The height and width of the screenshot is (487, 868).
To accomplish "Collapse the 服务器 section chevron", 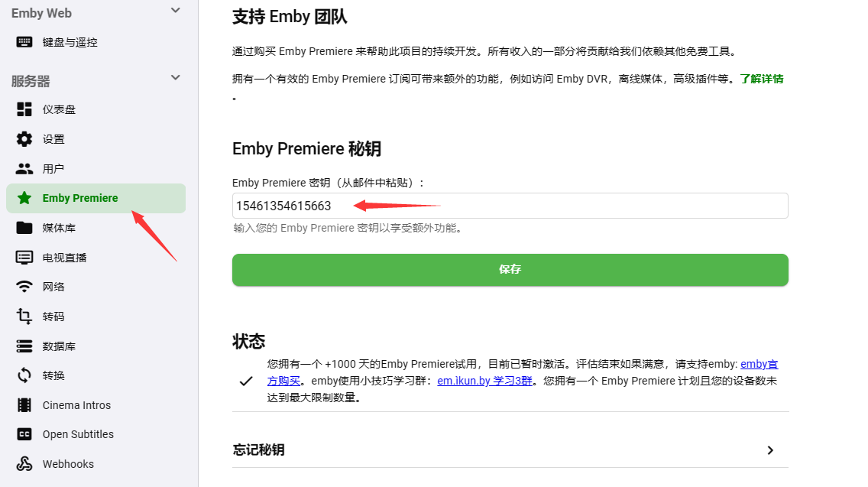I will click(x=176, y=77).
